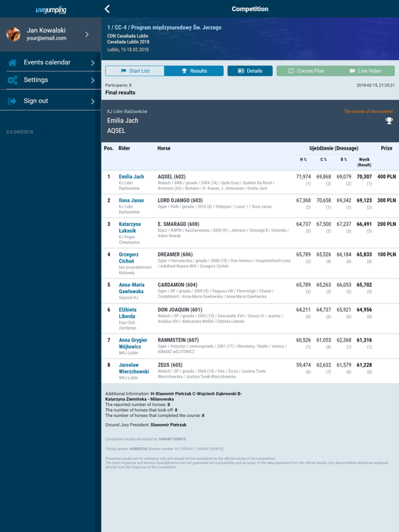
Task: Switch to the Results tab
Action: click(194, 71)
